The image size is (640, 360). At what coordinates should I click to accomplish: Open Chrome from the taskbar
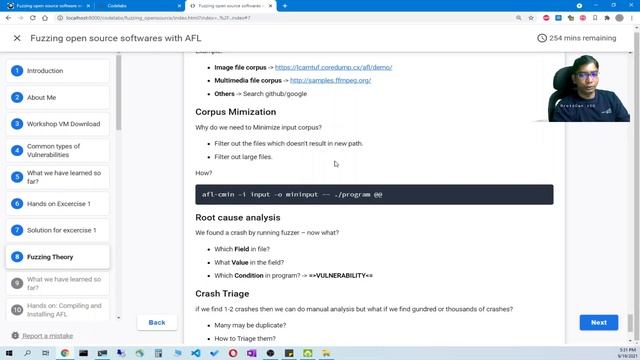(65, 353)
